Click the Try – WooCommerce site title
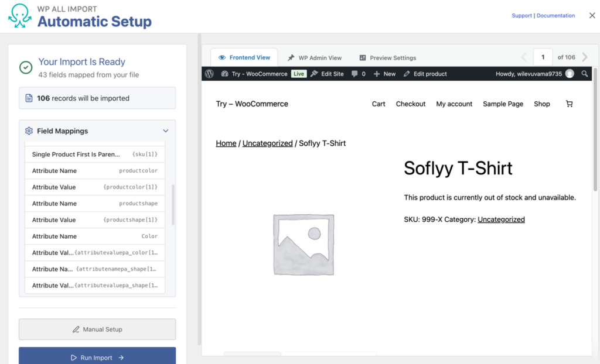The width and height of the screenshot is (600, 364). (252, 104)
